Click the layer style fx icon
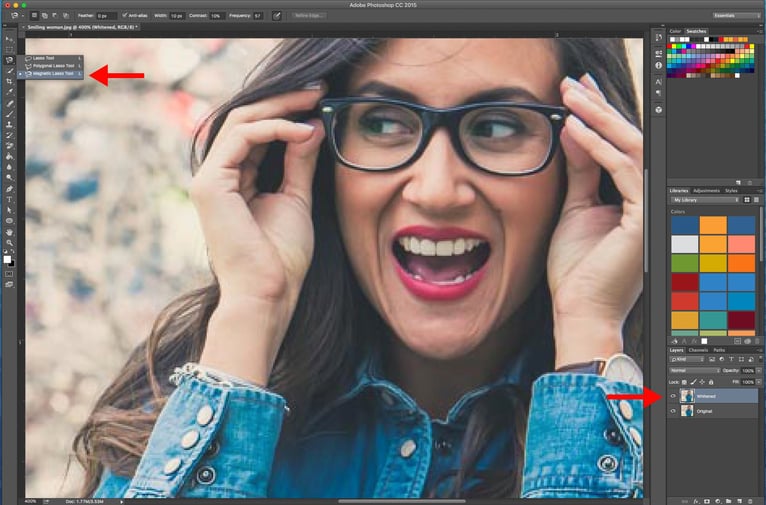This screenshot has width=766, height=505. tap(696, 501)
